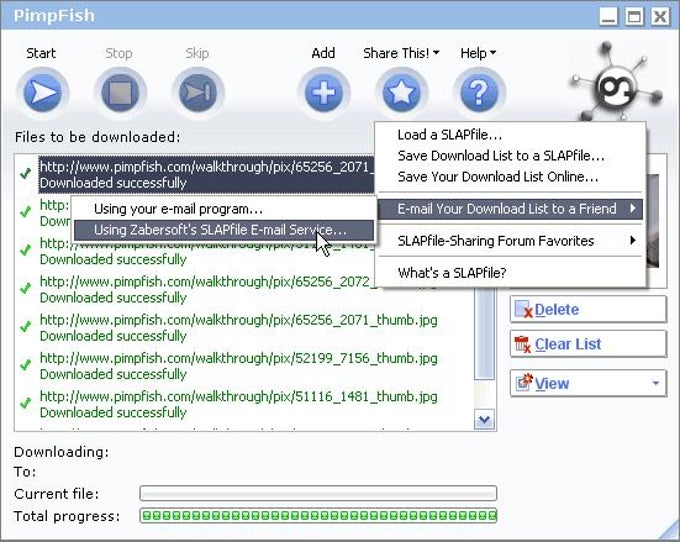Image resolution: width=680 pixels, height=542 pixels.
Task: Click checkmark beside 65256_2072 entry
Action: tap(25, 288)
